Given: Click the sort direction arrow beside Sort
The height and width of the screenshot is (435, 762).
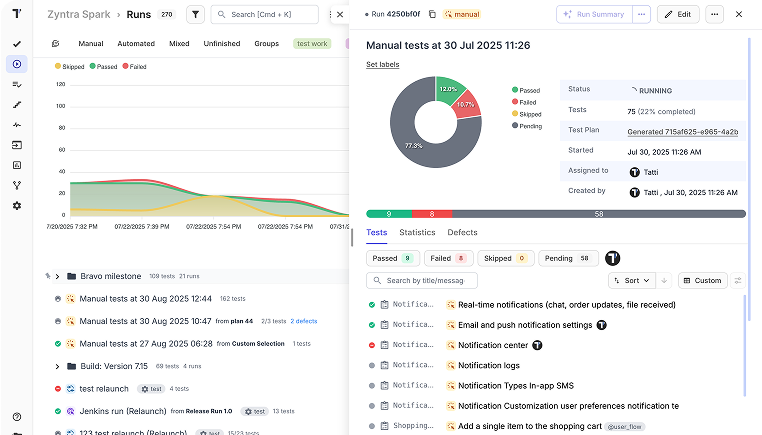Looking at the screenshot, I should coord(664,281).
